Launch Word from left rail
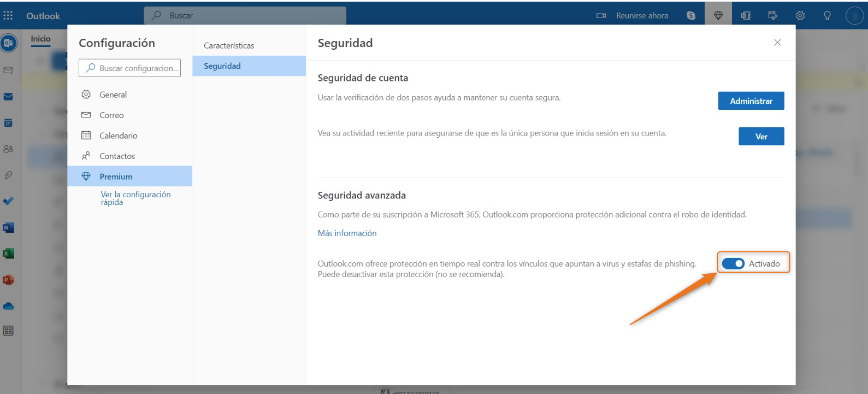The height and width of the screenshot is (394, 868). tap(8, 227)
